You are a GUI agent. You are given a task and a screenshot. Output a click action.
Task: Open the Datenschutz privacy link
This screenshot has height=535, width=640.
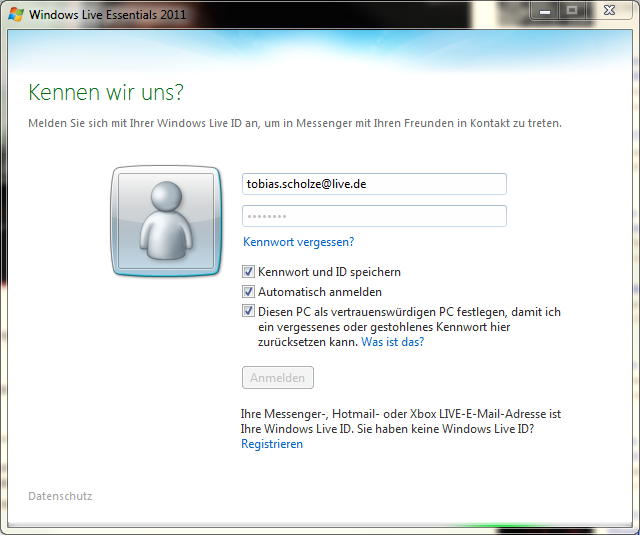click(60, 496)
